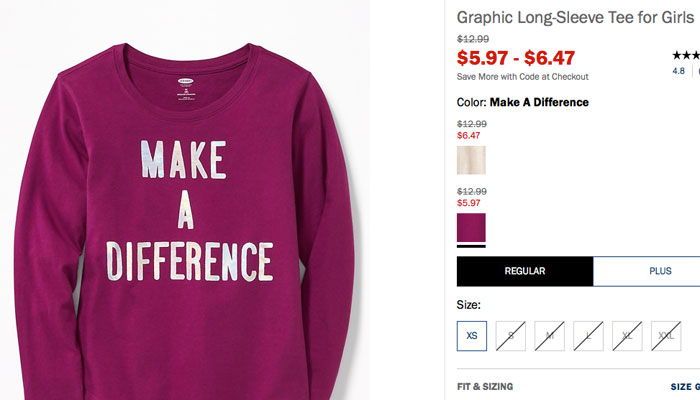Click Save More with Code at Checkout
The width and height of the screenshot is (700, 400).
(523, 77)
